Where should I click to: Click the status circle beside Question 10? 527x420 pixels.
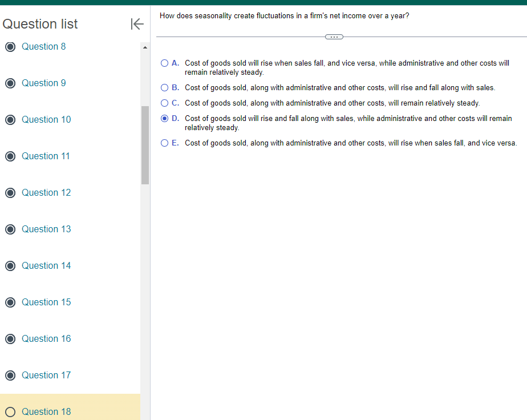click(10, 120)
